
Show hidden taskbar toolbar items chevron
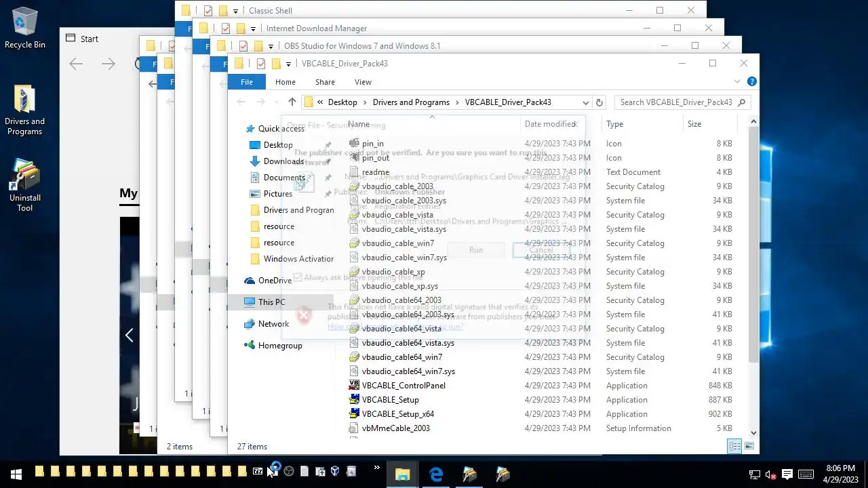[377, 468]
